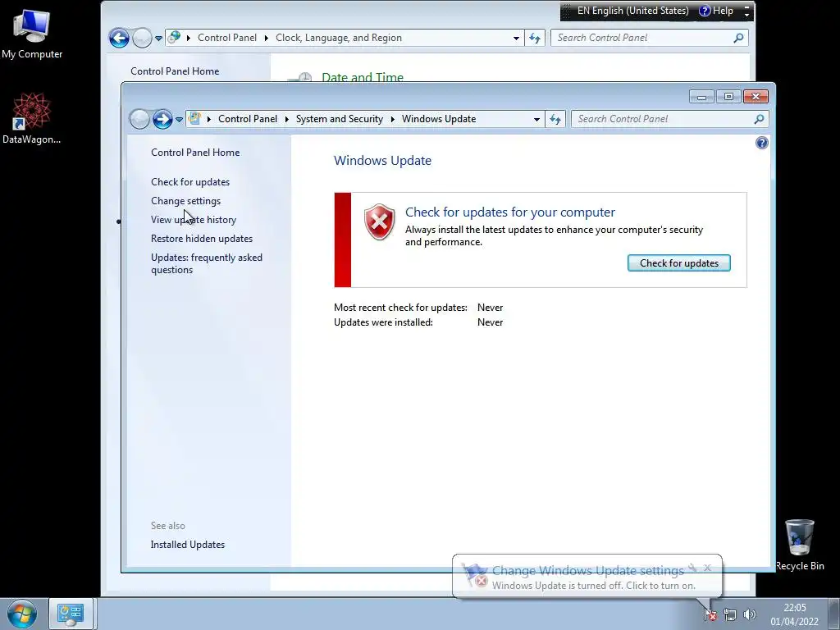The image size is (840, 630).
Task: Open Control Panel Home in background window
Action: click(175, 71)
